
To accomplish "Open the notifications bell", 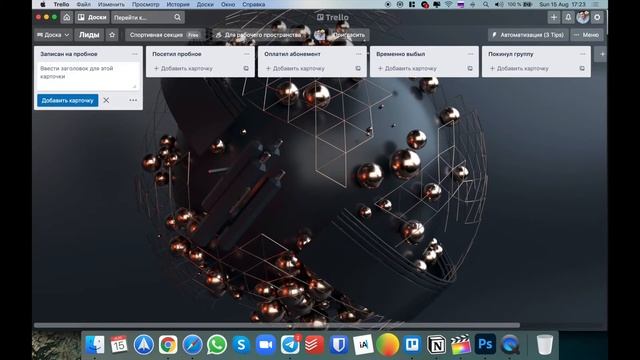I will (x=568, y=17).
